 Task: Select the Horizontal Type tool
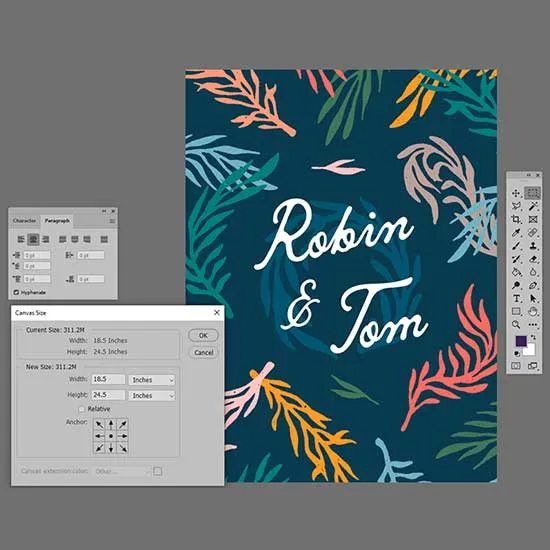[516, 299]
